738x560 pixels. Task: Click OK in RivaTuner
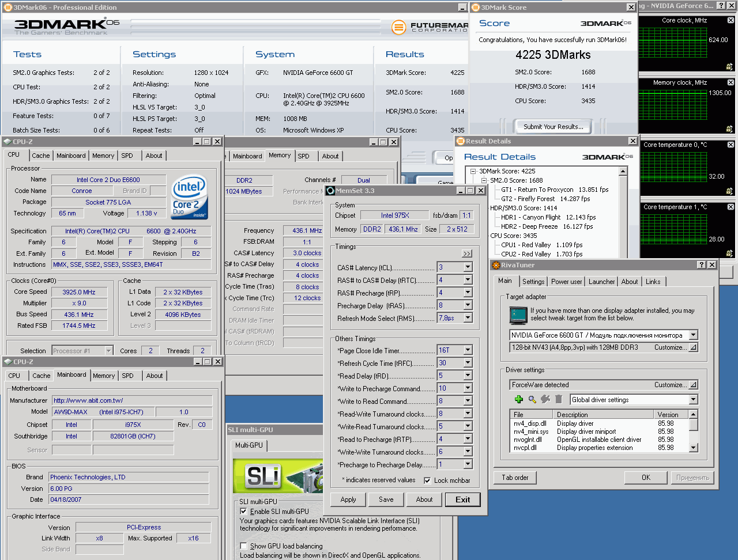point(646,478)
